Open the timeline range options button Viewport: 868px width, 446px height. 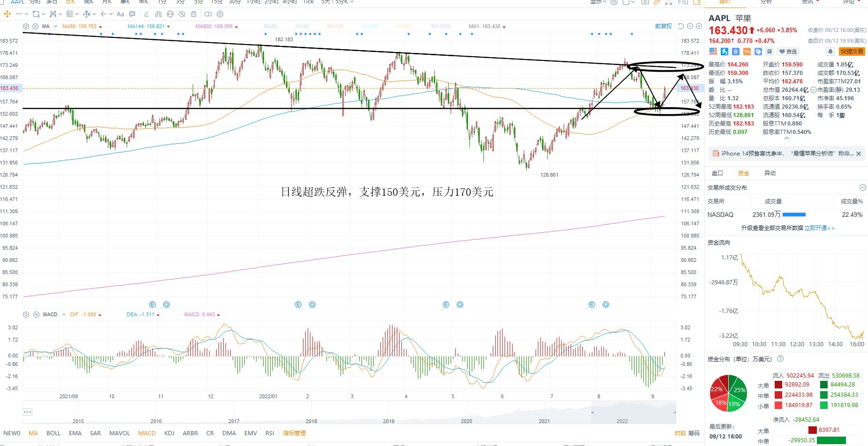click(x=28, y=412)
